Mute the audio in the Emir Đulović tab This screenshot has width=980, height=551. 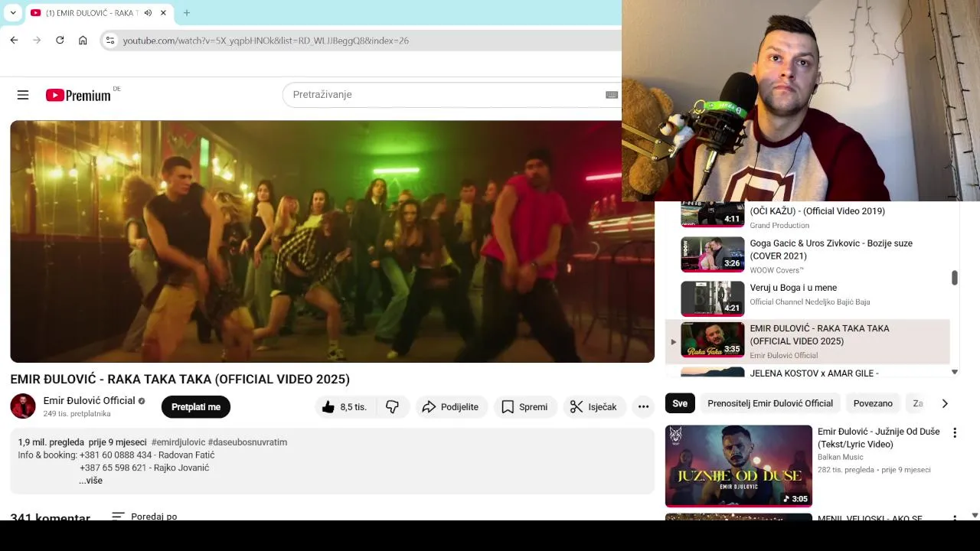(148, 13)
